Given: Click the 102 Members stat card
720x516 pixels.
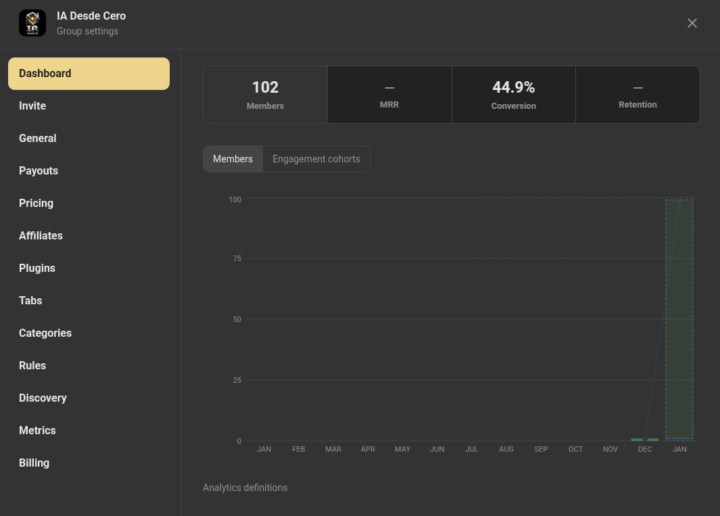Looking at the screenshot, I should click(x=265, y=95).
